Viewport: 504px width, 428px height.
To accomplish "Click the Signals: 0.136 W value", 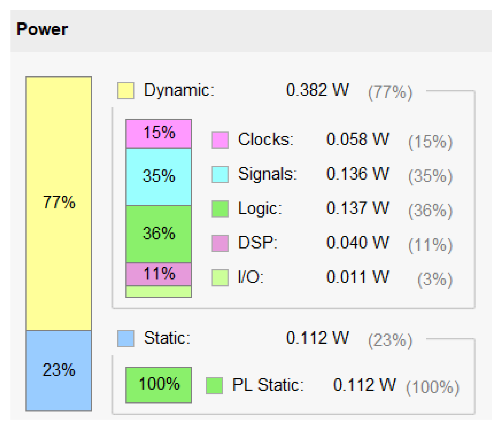I will 358,174.
